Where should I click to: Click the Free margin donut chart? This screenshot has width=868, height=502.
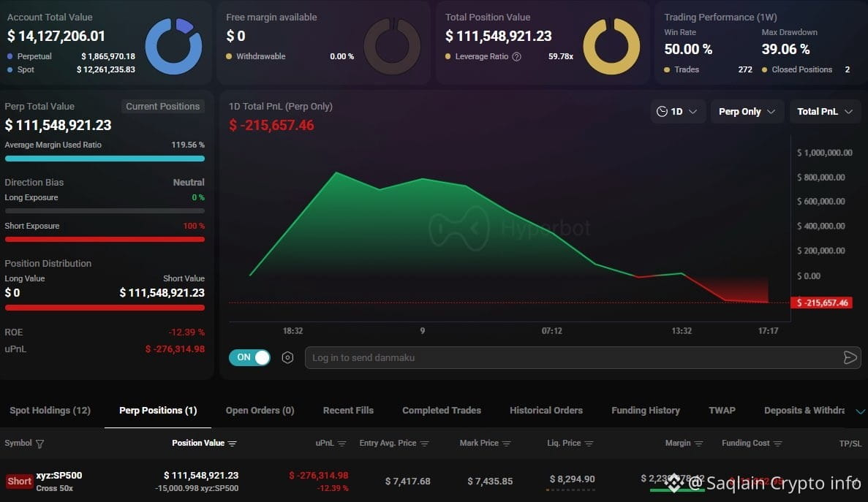[x=392, y=46]
